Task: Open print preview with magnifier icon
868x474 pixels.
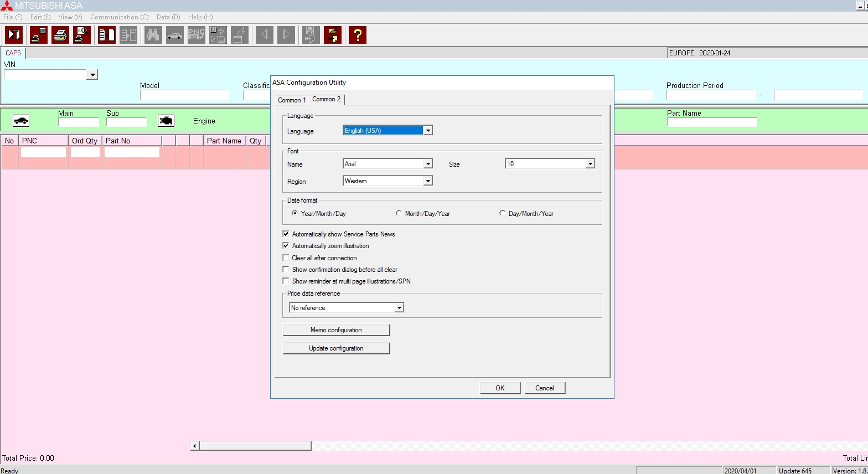Action: click(x=82, y=35)
